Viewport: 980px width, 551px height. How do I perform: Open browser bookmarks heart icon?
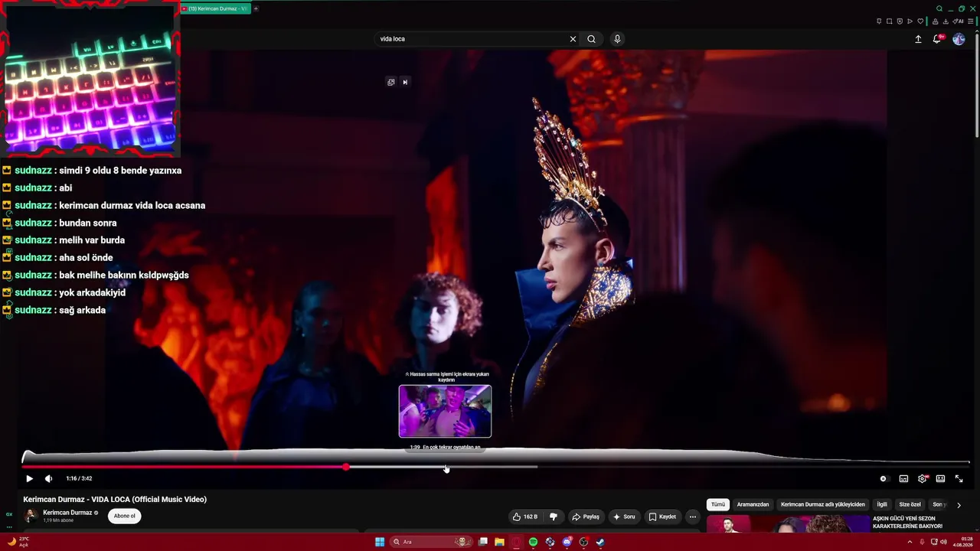point(920,21)
